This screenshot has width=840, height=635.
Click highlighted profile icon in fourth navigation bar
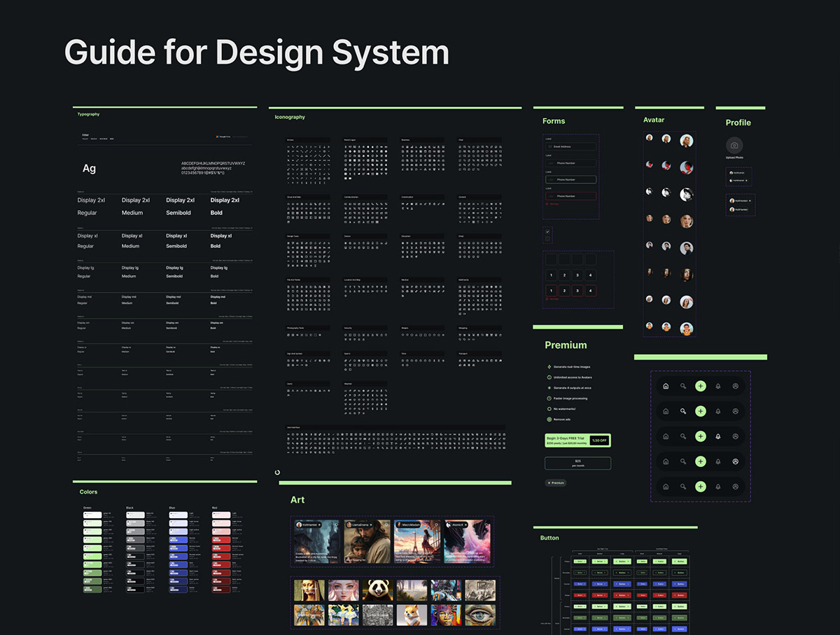point(735,461)
